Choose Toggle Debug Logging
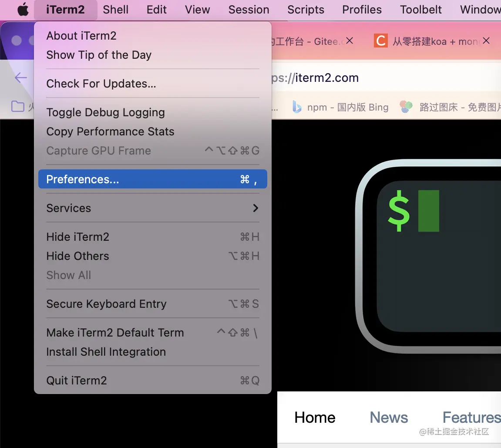The image size is (501, 448). pos(153,112)
